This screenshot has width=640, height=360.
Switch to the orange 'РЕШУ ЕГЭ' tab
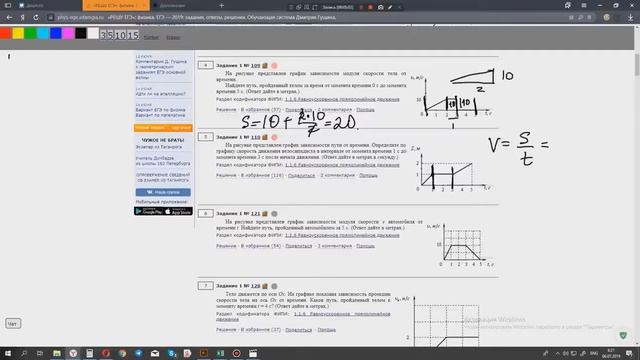point(116,6)
